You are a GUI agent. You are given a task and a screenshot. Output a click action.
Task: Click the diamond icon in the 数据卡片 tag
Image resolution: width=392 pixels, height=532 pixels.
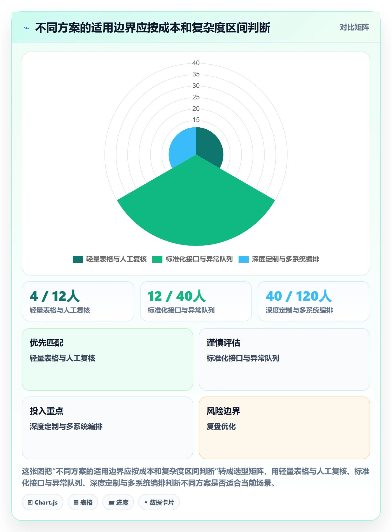pyautogui.click(x=146, y=502)
